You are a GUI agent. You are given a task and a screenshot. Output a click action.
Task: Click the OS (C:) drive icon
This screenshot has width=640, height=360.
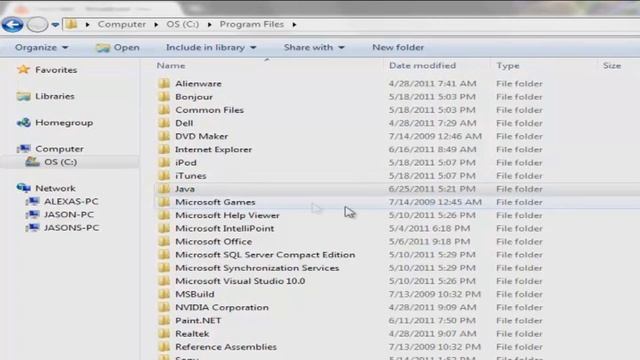[32, 162]
